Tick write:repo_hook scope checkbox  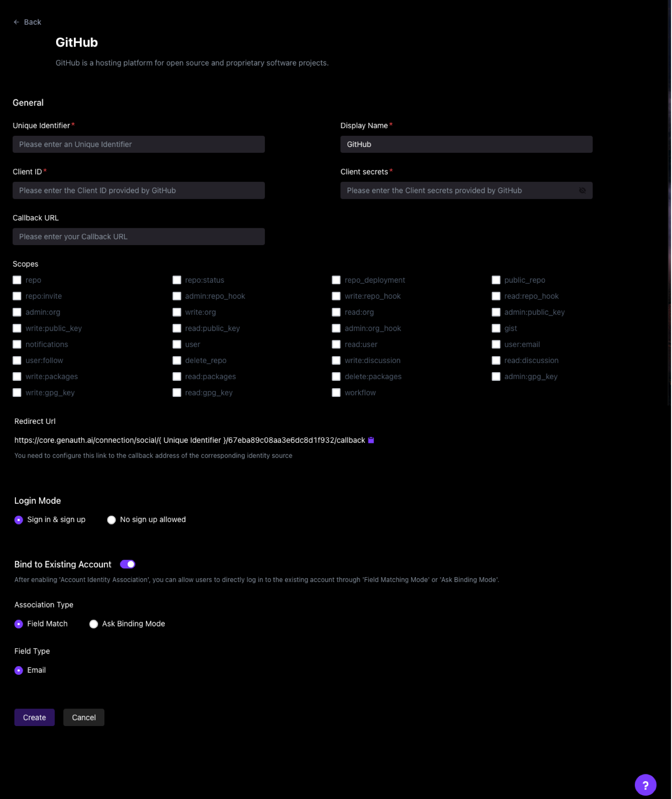(x=336, y=296)
